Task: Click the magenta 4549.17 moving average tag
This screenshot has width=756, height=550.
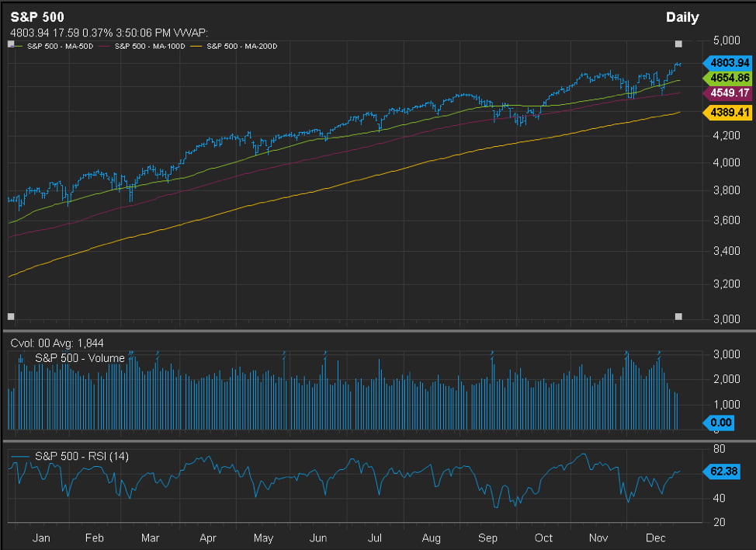Action: (x=727, y=92)
